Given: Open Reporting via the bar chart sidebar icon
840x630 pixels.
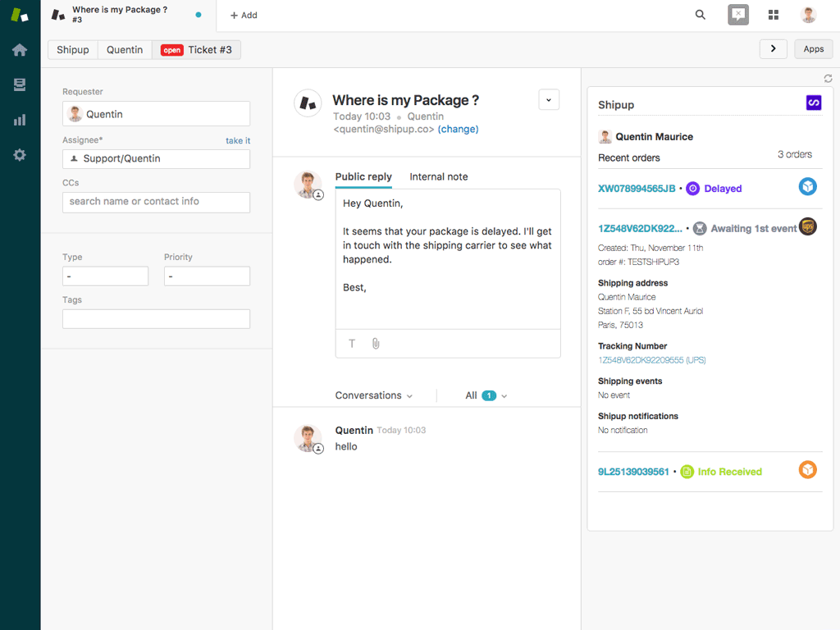Looking at the screenshot, I should (x=19, y=120).
